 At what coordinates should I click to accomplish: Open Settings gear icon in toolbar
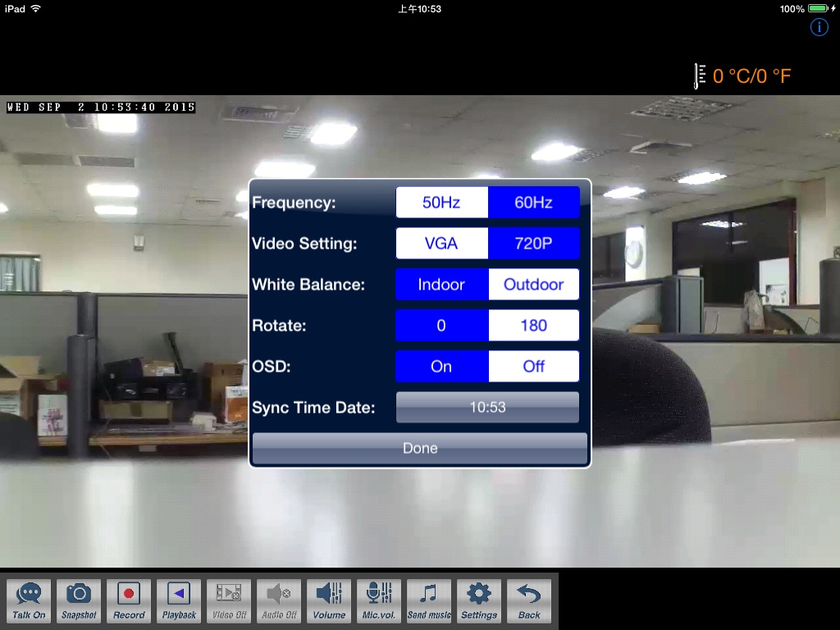[479, 600]
